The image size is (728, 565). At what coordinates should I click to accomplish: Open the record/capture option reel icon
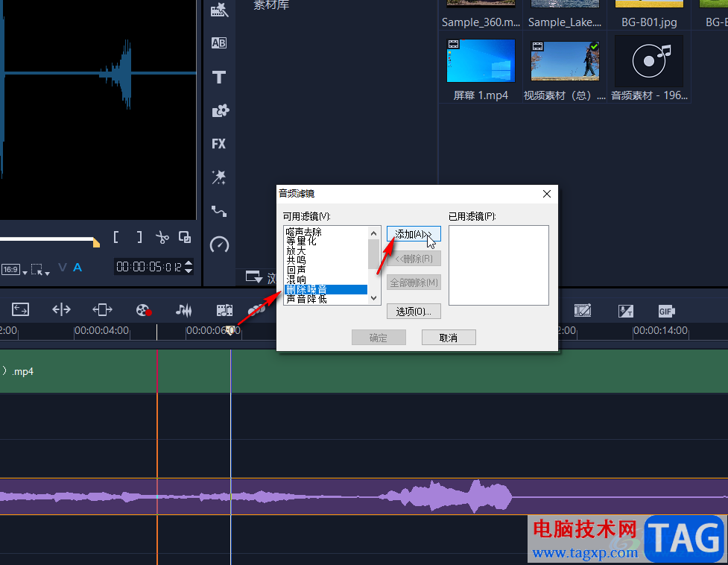coord(144,310)
